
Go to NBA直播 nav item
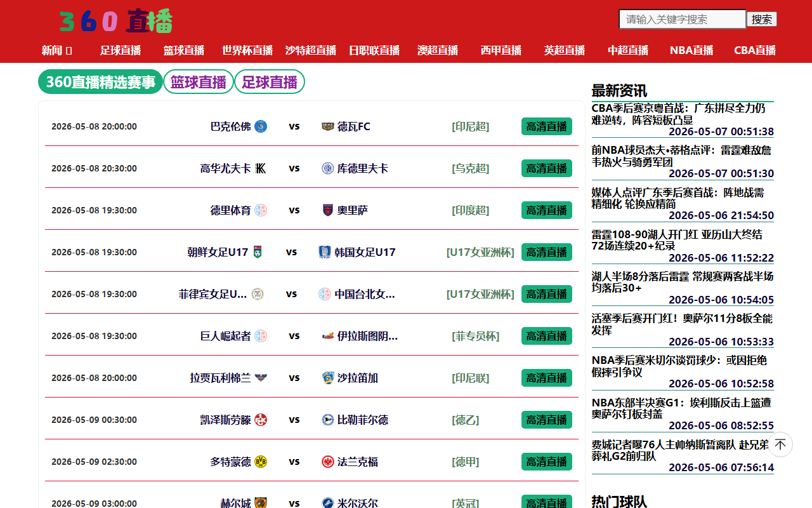[691, 50]
